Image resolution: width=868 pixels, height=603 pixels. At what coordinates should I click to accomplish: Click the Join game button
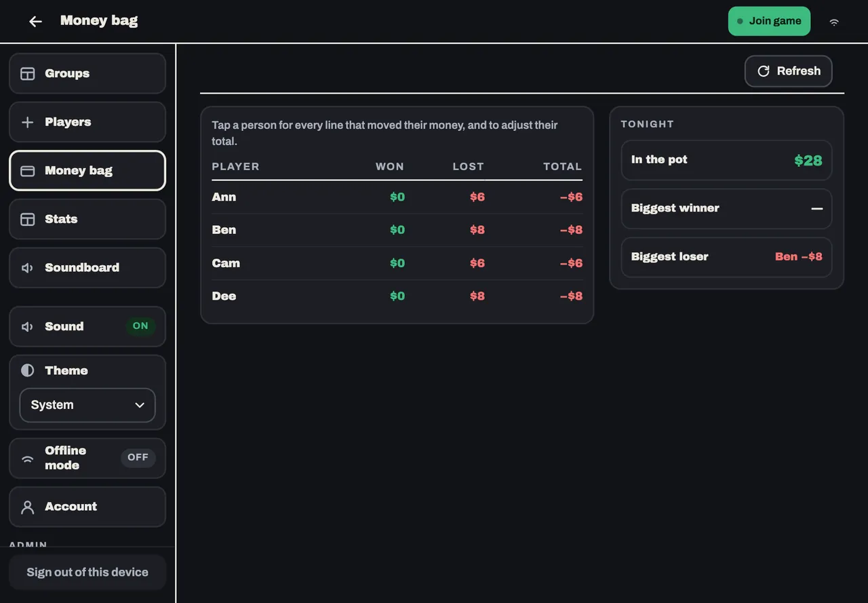click(x=769, y=21)
